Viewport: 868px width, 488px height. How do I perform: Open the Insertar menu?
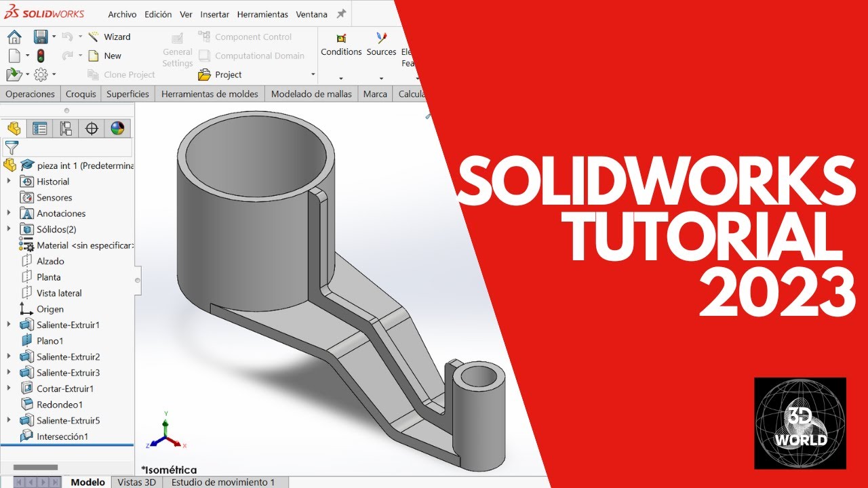click(215, 14)
